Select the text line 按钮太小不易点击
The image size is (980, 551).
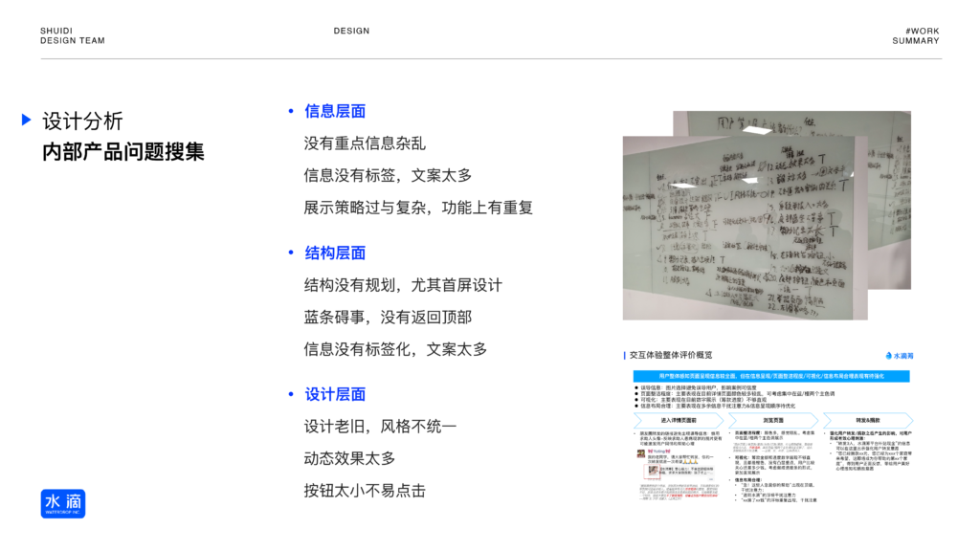pos(365,490)
